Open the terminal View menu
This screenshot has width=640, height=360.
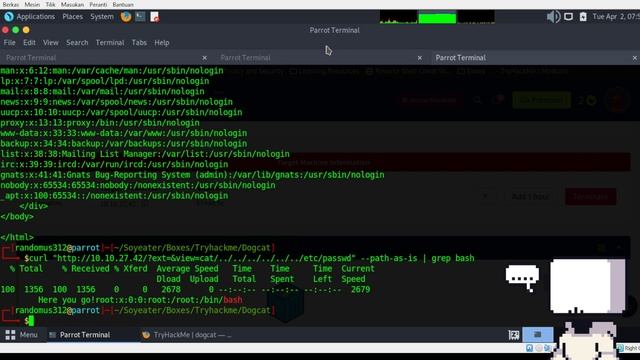point(51,42)
